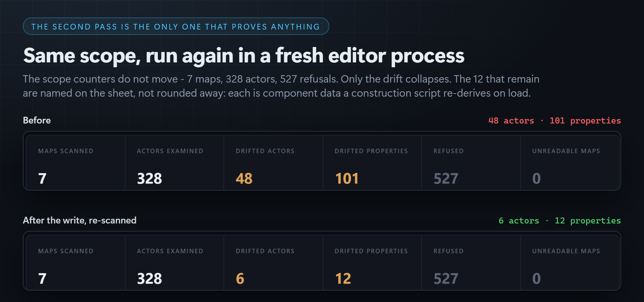Click the After Drifted Actors value 6

[x=240, y=279]
